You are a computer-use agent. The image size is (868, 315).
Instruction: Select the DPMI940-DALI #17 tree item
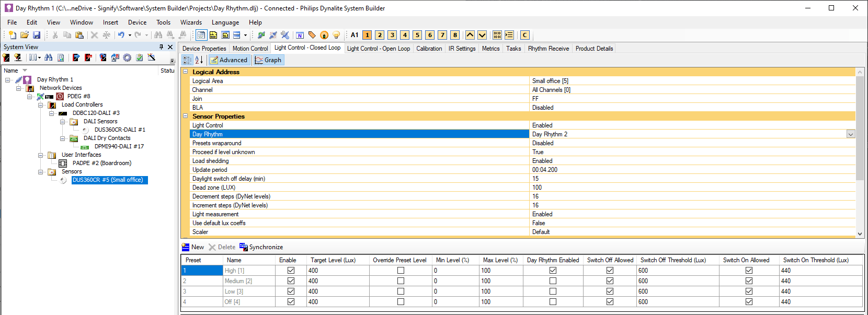click(x=119, y=147)
